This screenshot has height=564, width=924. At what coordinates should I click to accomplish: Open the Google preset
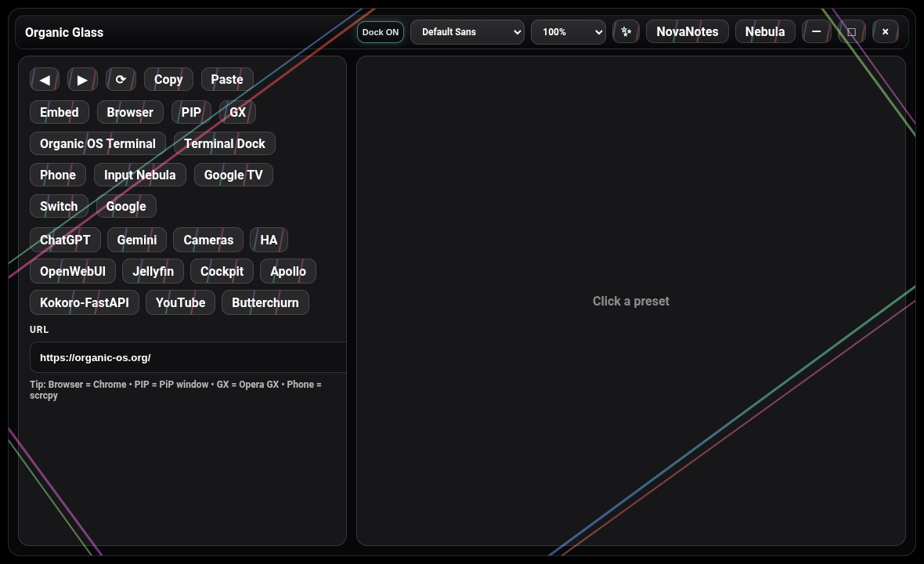pyautogui.click(x=126, y=206)
